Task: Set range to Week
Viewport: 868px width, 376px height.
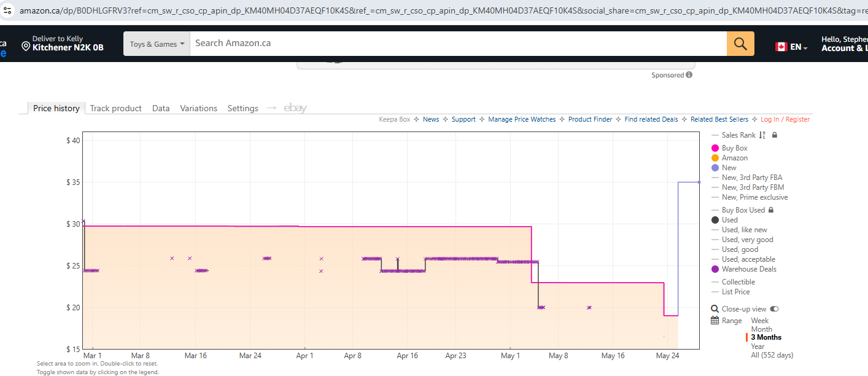Action: click(760, 321)
